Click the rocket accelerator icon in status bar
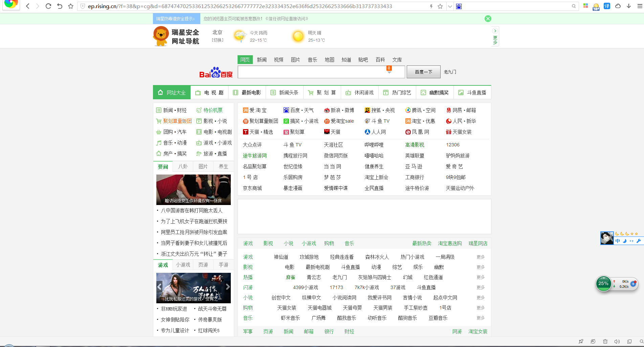Screen dimensions: 644x347 581,342
